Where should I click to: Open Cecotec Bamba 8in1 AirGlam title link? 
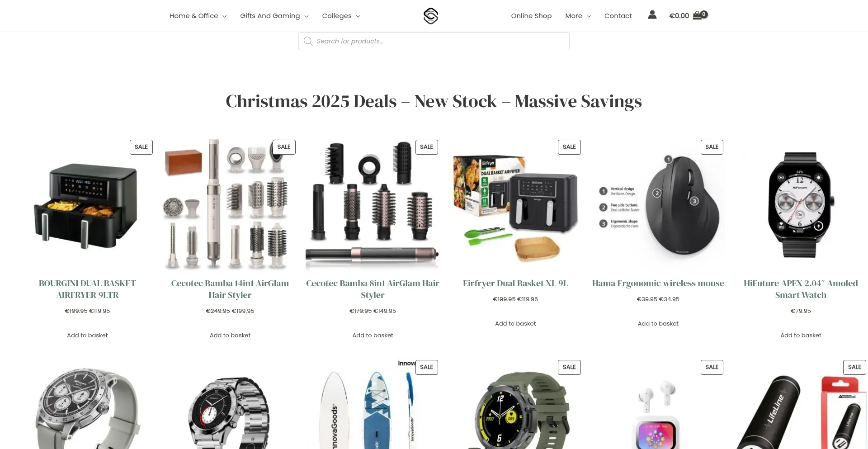click(x=373, y=289)
